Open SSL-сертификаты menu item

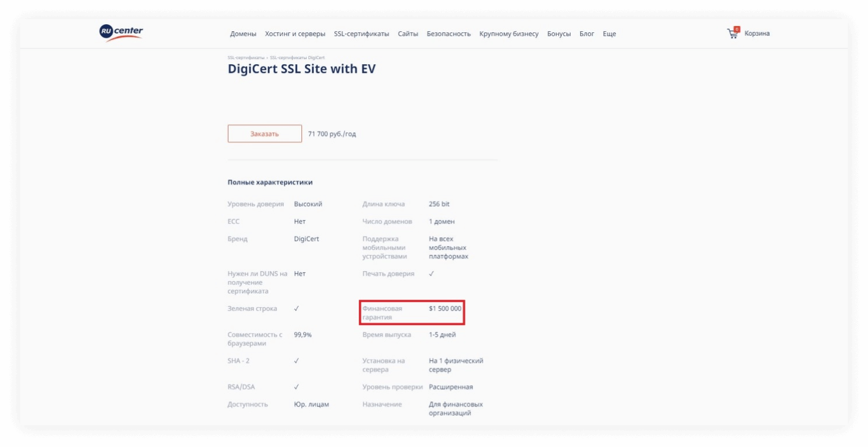click(x=362, y=34)
